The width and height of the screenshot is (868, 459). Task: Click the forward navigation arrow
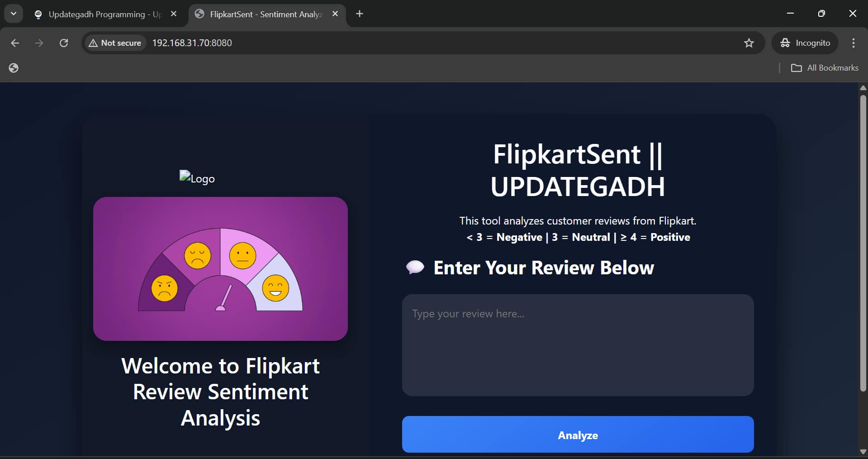tap(39, 43)
